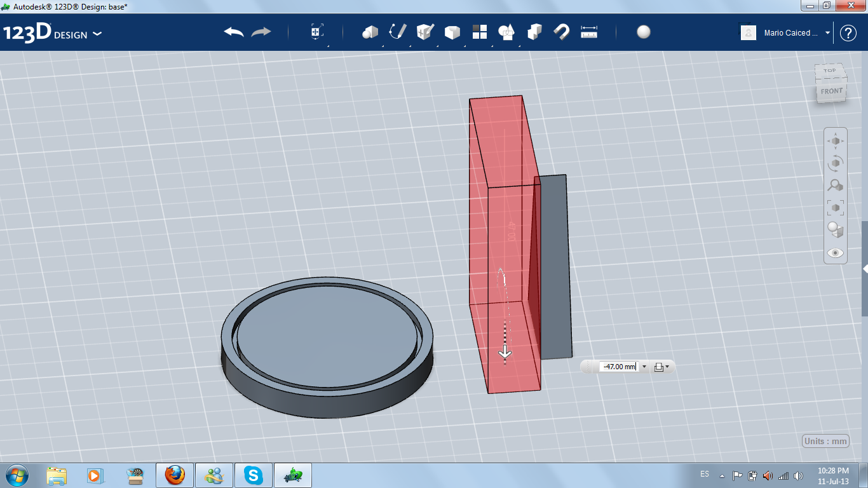Click the -47.00 mm distance input field
The height and width of the screenshot is (488, 868).
(x=620, y=367)
